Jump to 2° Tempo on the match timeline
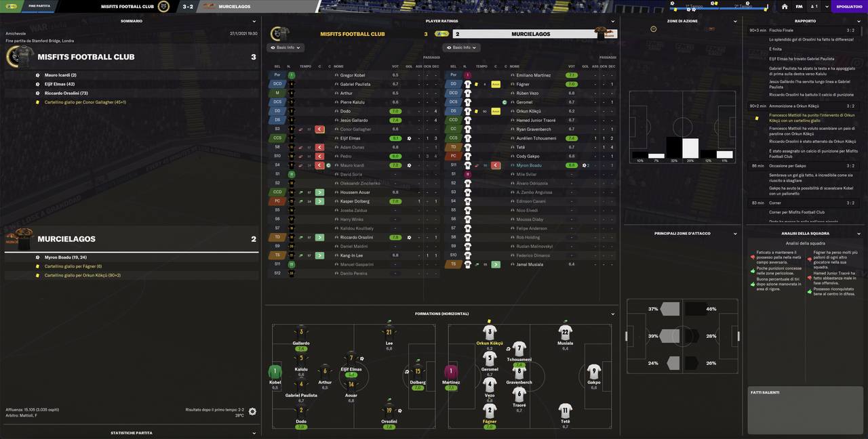This screenshot has height=439, width=868. [743, 6]
